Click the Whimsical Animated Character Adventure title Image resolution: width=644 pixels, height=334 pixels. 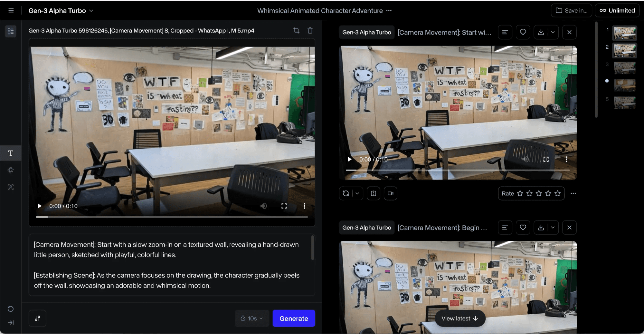click(x=320, y=11)
